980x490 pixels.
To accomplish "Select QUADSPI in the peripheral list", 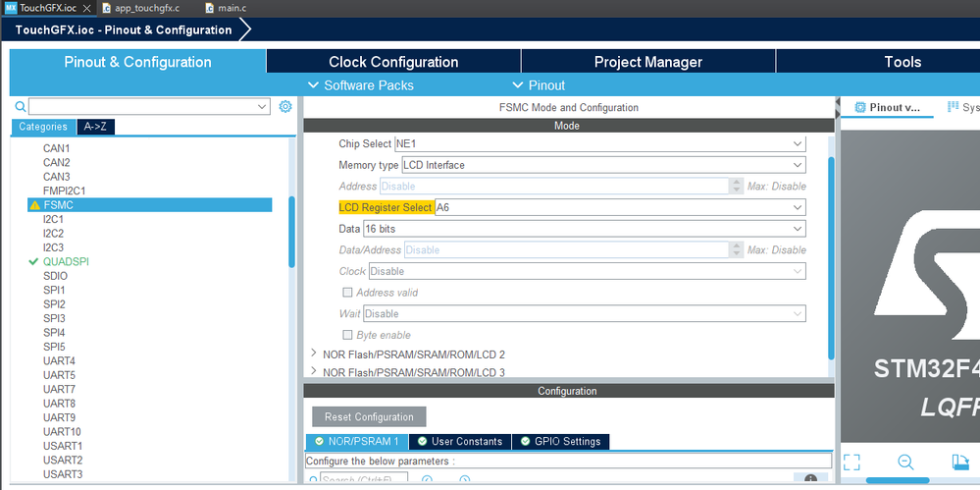I will pyautogui.click(x=66, y=261).
